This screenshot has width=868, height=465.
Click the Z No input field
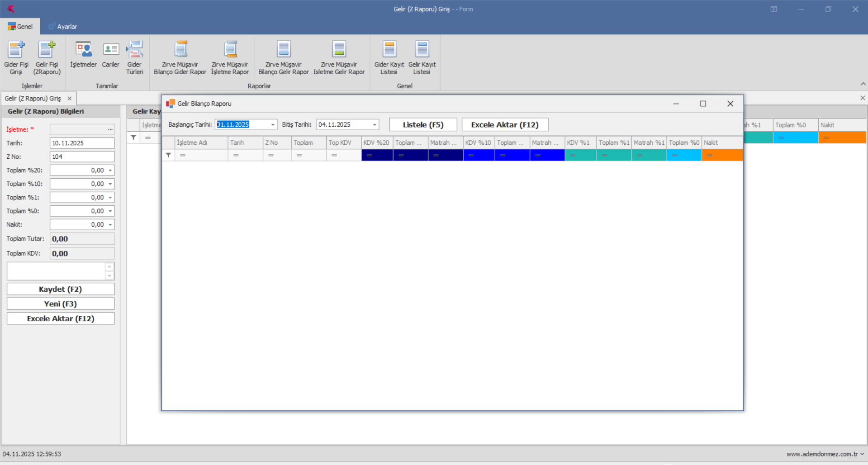(x=82, y=157)
